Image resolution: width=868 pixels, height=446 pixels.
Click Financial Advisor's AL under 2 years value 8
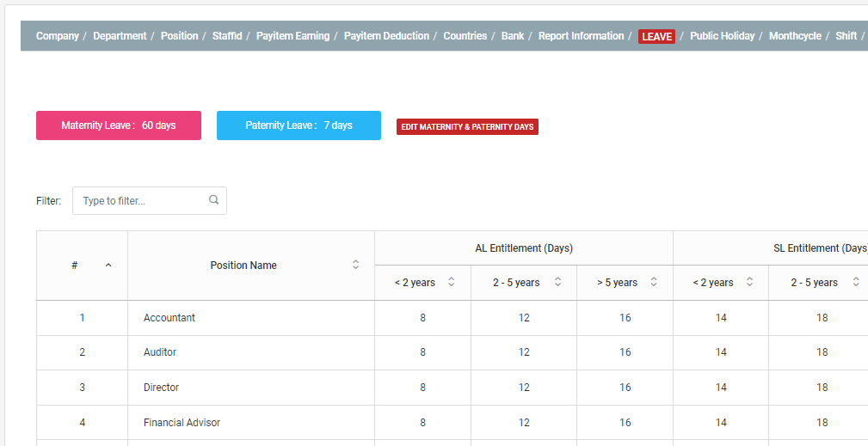click(x=422, y=423)
